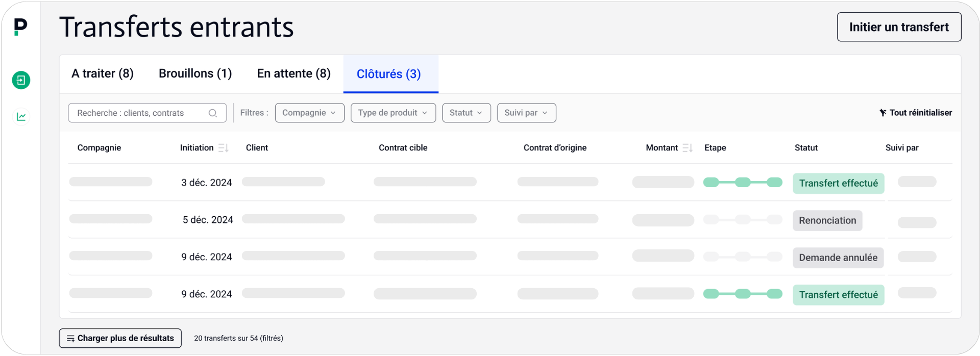Click the Contrat cible column header
Viewport: 980px width, 356px height.
pyautogui.click(x=403, y=148)
